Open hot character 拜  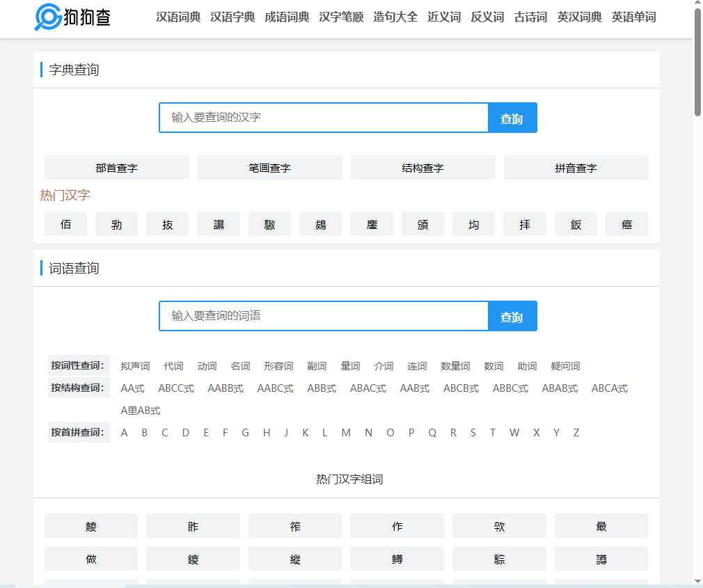(x=524, y=223)
